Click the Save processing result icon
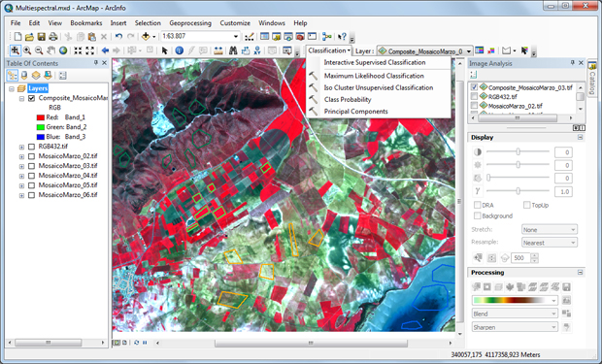The height and width of the screenshot is (364, 602). [566, 286]
